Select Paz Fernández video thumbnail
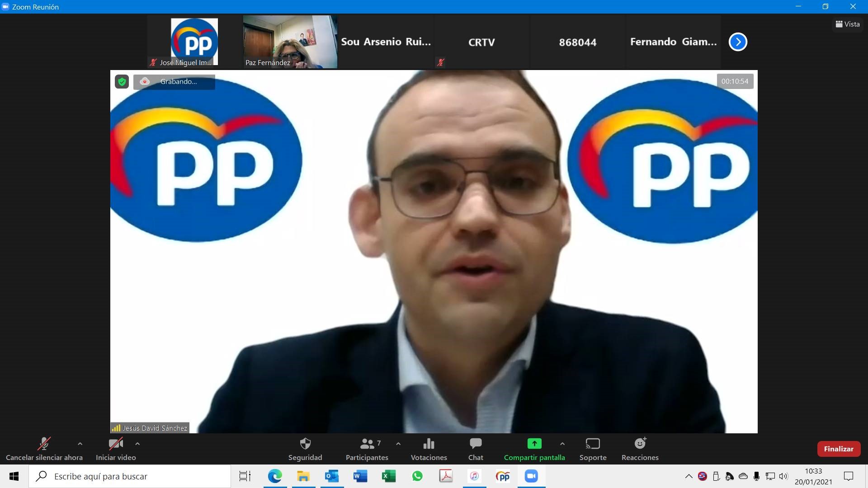Viewport: 868px width, 488px height. pyautogui.click(x=290, y=42)
